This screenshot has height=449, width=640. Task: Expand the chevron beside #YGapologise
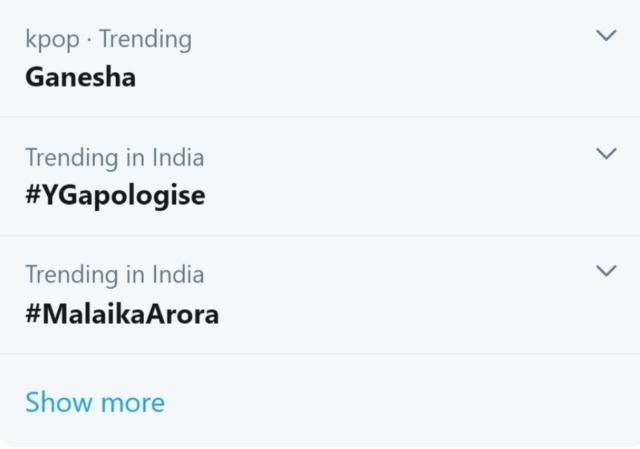(x=606, y=154)
